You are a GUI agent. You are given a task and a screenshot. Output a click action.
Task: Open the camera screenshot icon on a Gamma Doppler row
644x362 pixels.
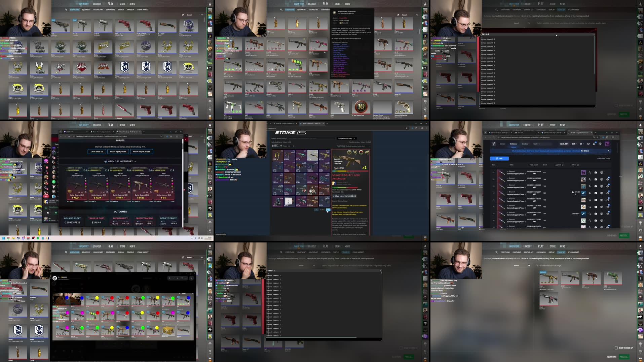tap(596, 172)
